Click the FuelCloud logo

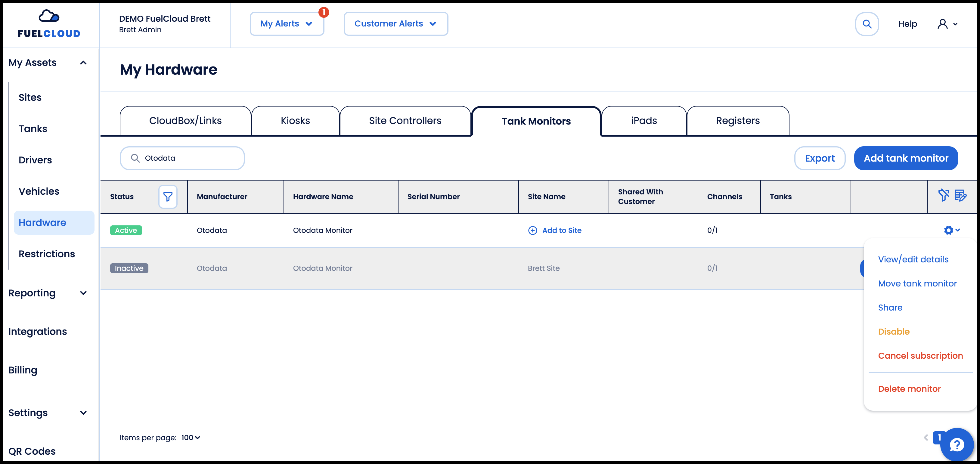(49, 24)
